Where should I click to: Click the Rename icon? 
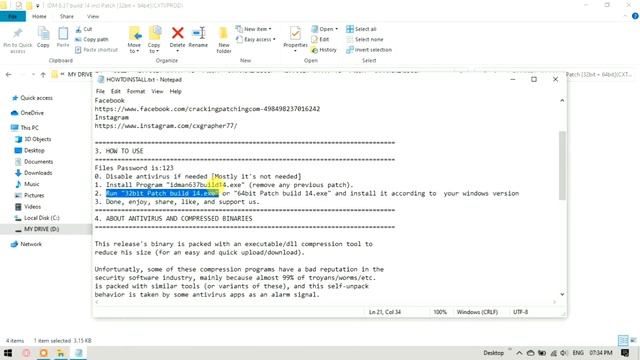(199, 33)
